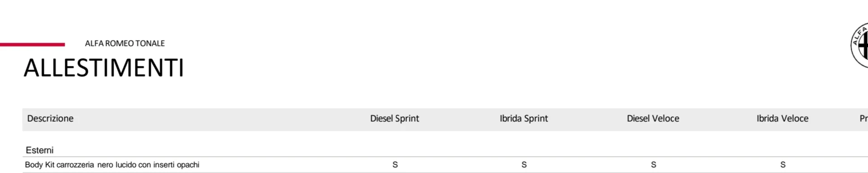Select the S value under Ibrida Sprint
This screenshot has width=868, height=173.
tap(524, 165)
